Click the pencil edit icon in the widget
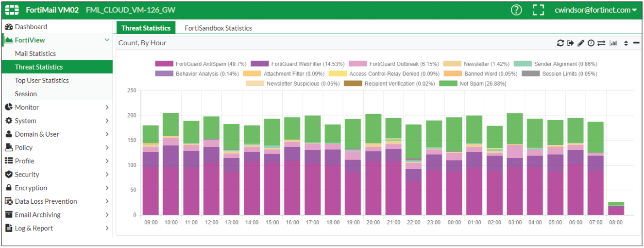This screenshot has width=644, height=248. (x=581, y=43)
